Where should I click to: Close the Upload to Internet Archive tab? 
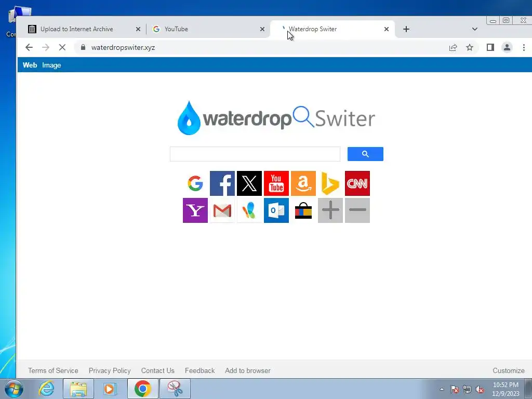point(138,29)
